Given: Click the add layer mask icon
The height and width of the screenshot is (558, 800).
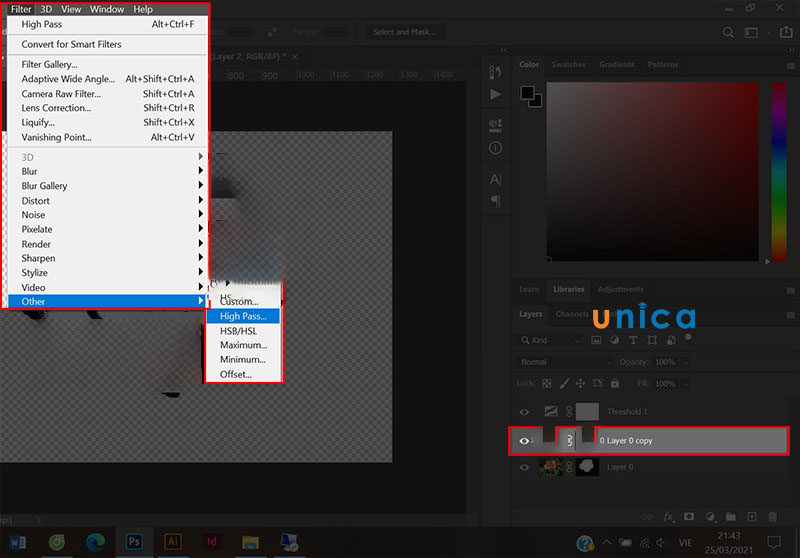Looking at the screenshot, I should tap(688, 517).
